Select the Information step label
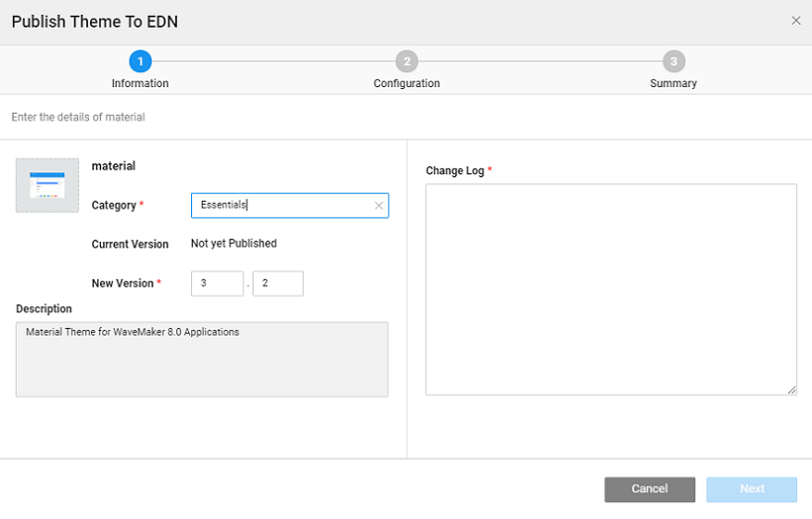This screenshot has height=519, width=812. [x=140, y=84]
